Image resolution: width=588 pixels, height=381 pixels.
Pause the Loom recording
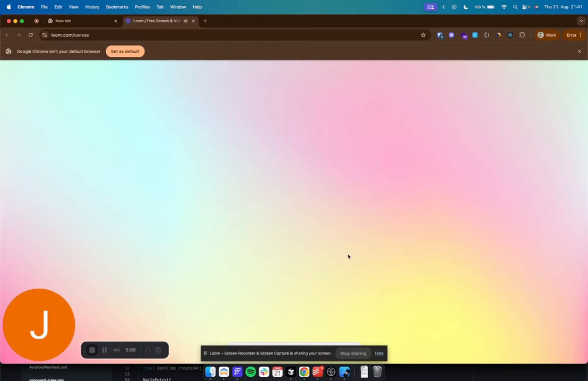coord(105,350)
